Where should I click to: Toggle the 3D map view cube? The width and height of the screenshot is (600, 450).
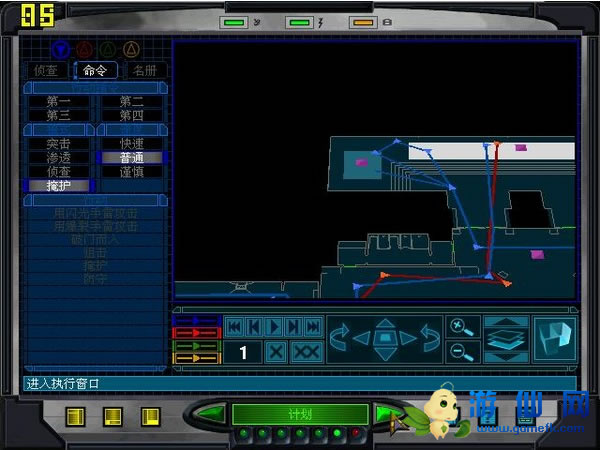(555, 339)
